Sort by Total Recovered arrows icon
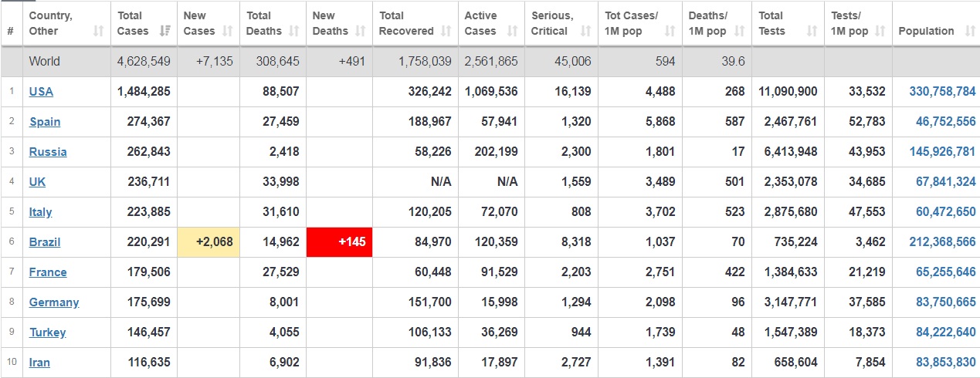The image size is (980, 378). coord(446,31)
